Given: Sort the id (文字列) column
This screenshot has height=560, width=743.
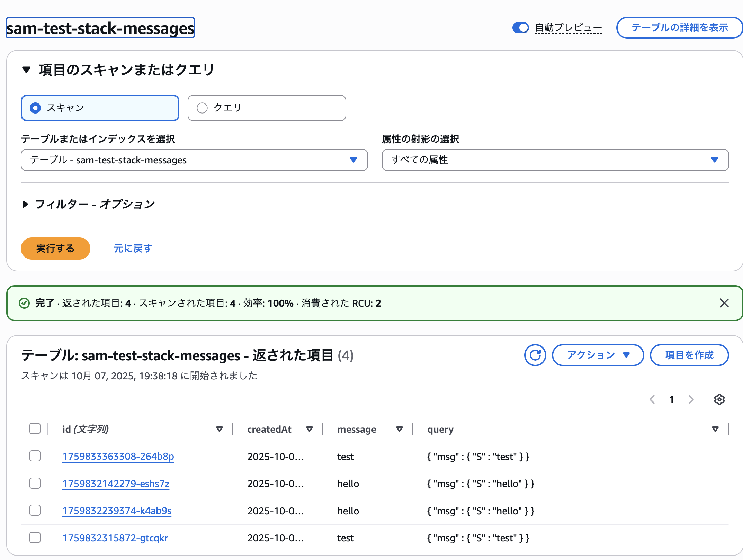Looking at the screenshot, I should click(220, 429).
